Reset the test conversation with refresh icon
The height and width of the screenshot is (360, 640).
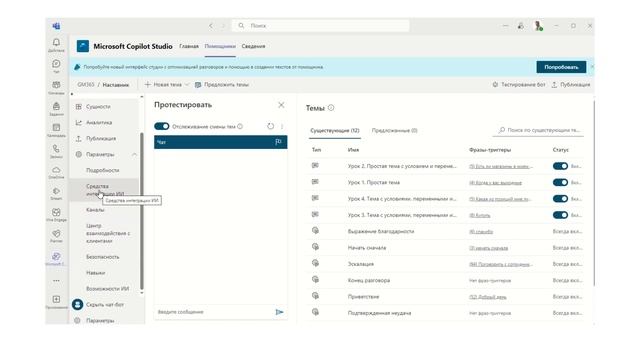tap(270, 126)
